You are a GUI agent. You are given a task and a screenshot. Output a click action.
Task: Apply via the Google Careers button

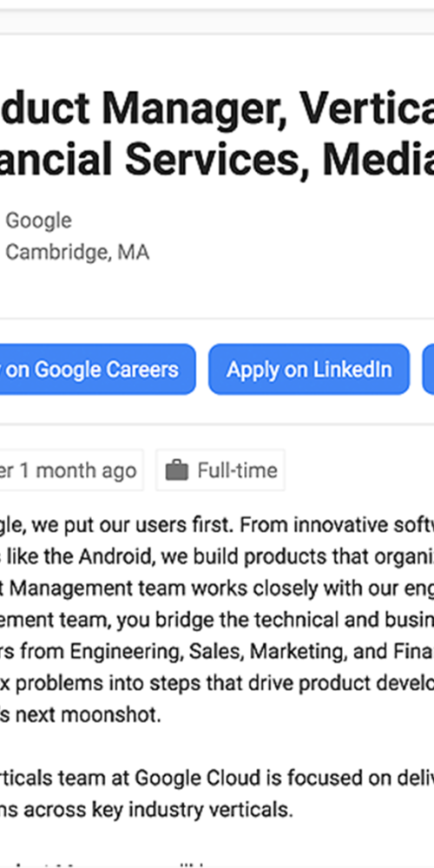(98, 369)
